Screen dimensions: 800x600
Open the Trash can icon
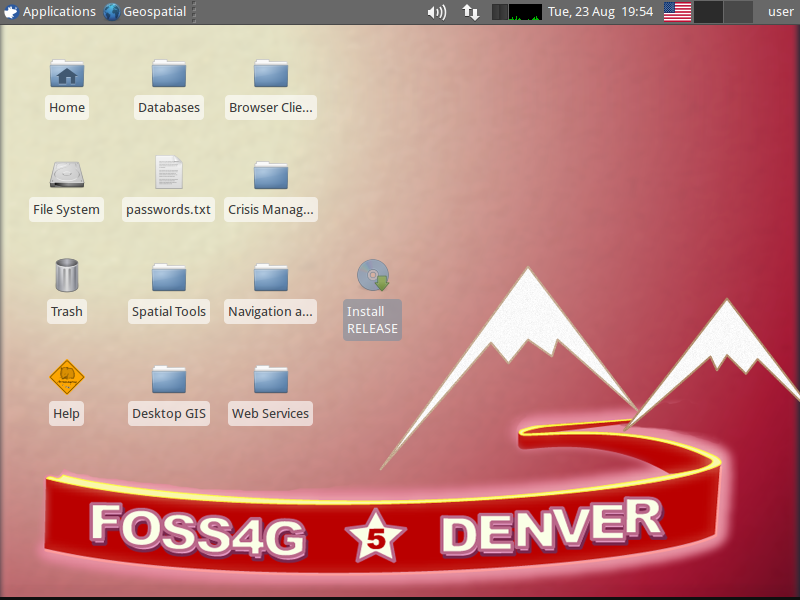[67, 275]
